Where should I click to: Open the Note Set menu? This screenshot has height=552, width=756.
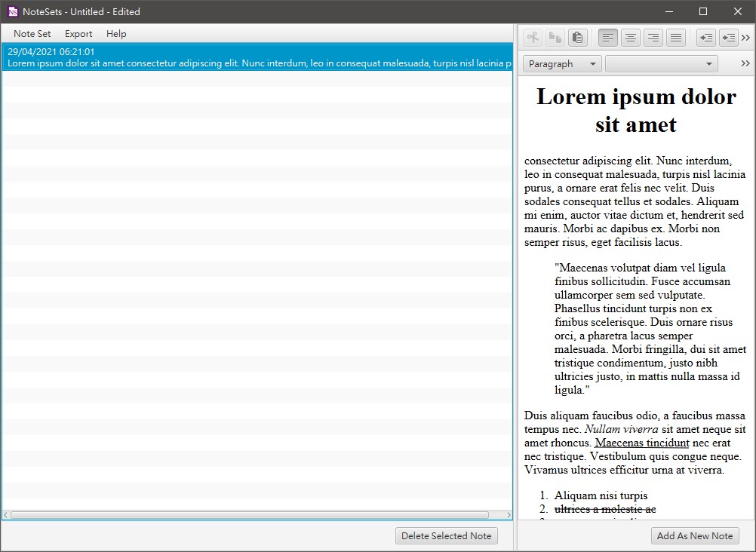coord(32,34)
